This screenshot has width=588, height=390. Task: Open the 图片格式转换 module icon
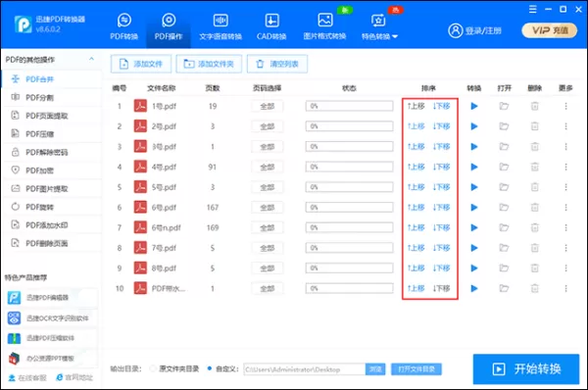click(x=324, y=20)
